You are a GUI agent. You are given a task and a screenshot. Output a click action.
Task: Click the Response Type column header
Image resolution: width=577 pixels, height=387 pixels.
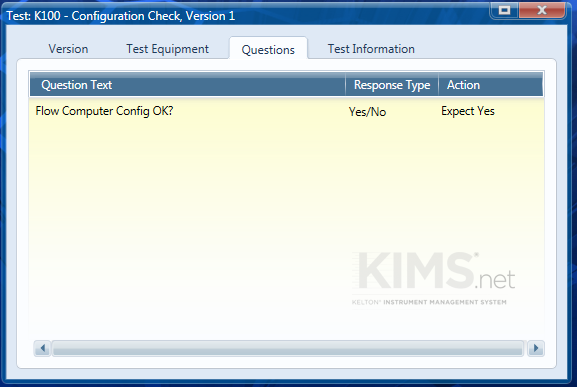coord(392,85)
